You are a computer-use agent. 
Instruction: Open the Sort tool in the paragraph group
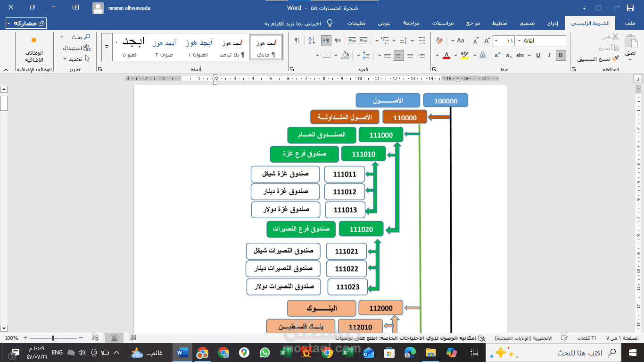[x=312, y=40]
